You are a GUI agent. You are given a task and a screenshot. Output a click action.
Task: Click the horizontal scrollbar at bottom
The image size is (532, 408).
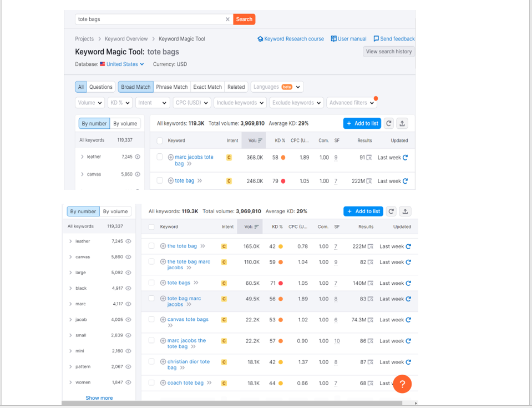pyautogui.click(x=232, y=403)
